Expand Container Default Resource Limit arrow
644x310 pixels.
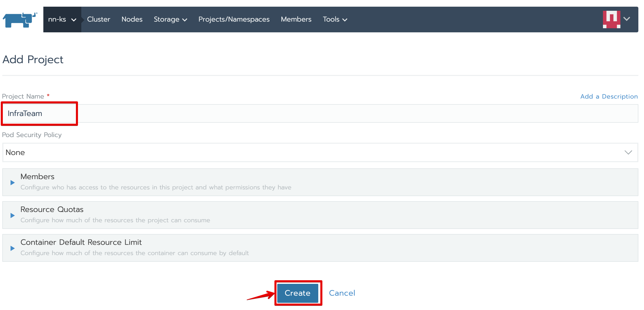12,248
